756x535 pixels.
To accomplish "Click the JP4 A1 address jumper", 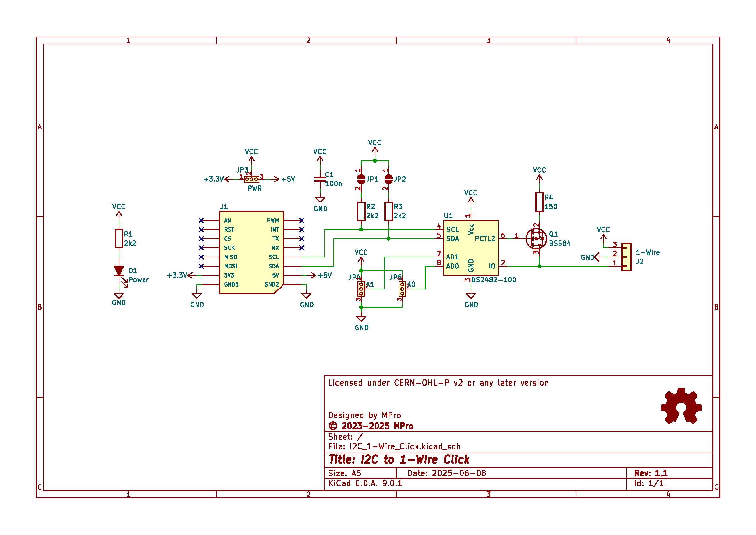I will [361, 289].
